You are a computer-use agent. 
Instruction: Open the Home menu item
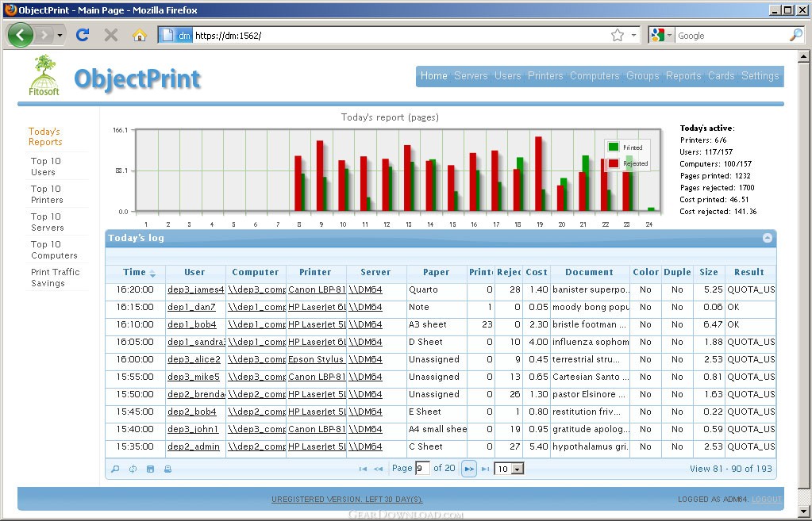click(x=433, y=76)
